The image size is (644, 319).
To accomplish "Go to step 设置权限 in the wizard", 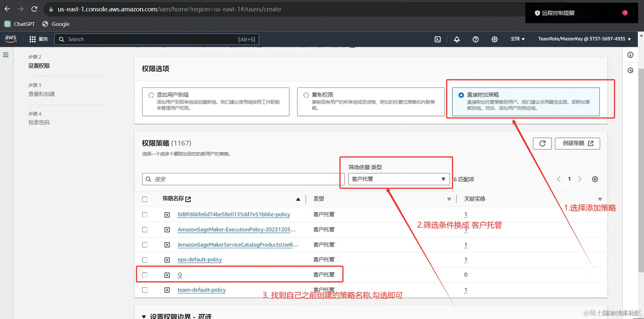I will 39,66.
